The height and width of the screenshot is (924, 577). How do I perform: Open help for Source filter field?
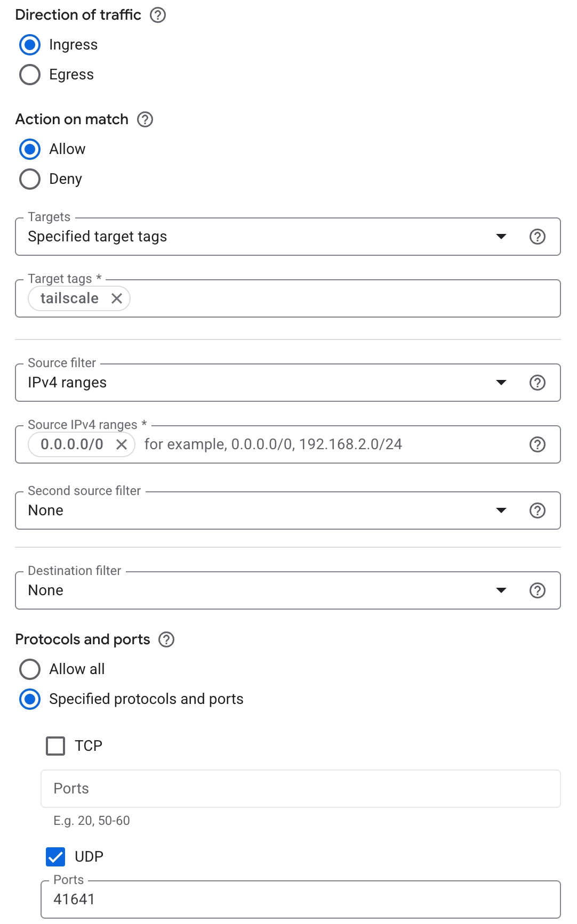click(x=537, y=383)
